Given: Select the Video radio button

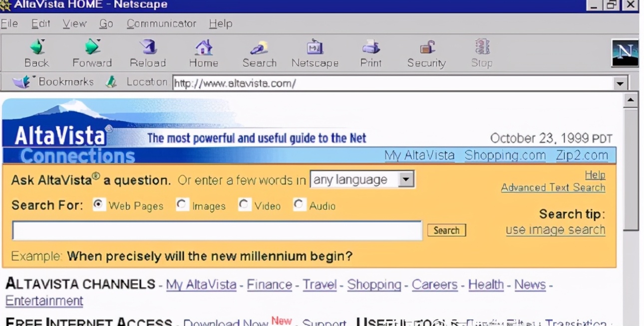Looking at the screenshot, I should (245, 205).
